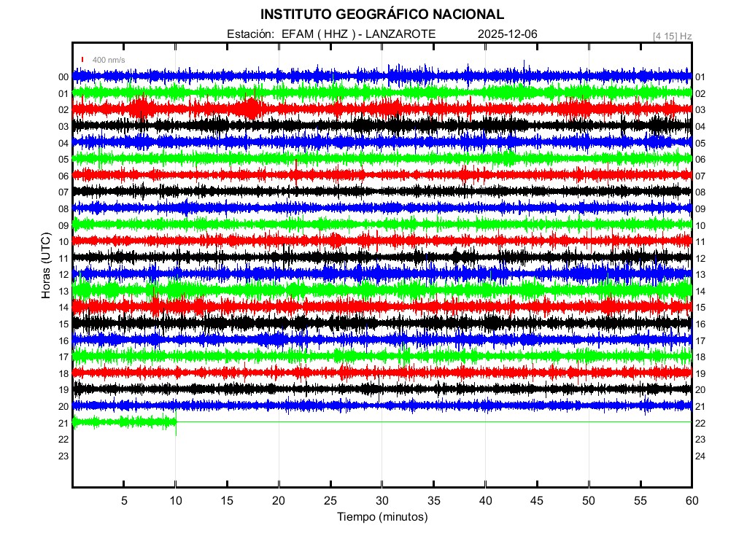Select the station label EFAM ( HHZ ) - LANZAROTE
This screenshot has height=560, width=747.
331,34
